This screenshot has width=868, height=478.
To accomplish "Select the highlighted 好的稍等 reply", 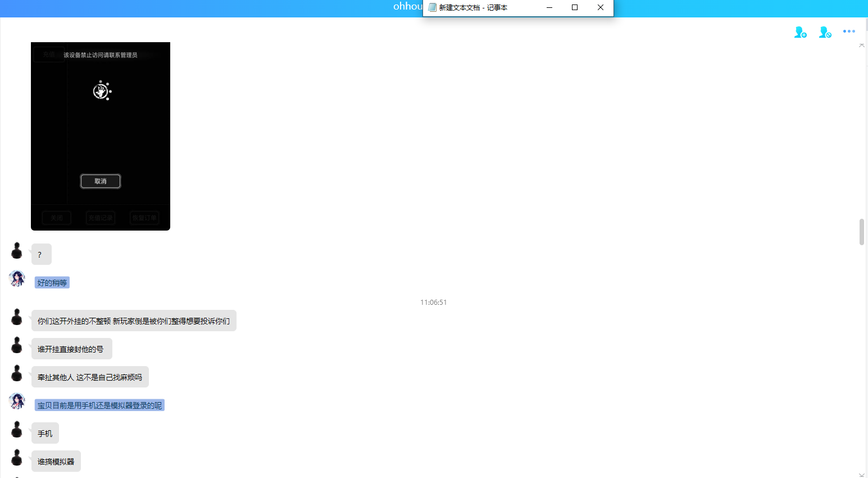I will [52, 282].
